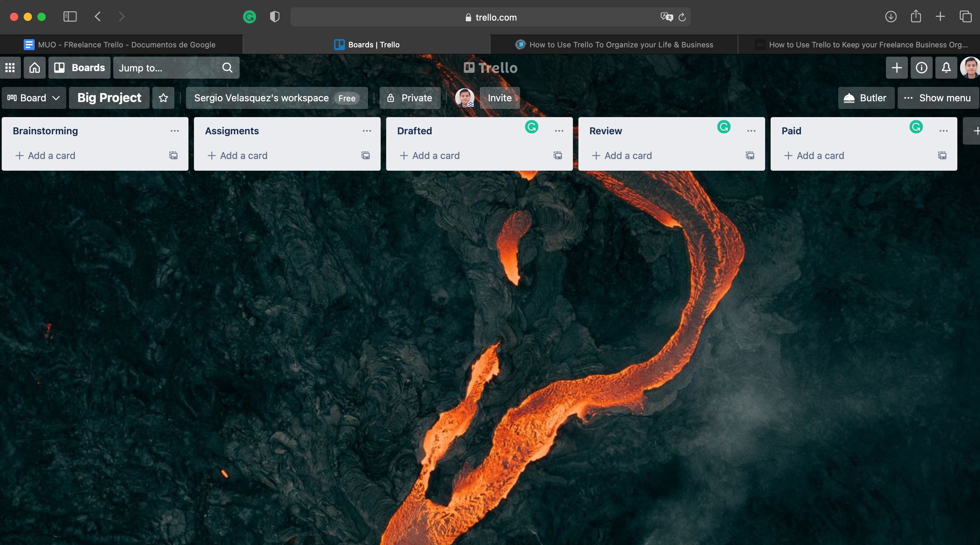The height and width of the screenshot is (545, 980).
Task: Add a card to the Review list
Action: 622,156
